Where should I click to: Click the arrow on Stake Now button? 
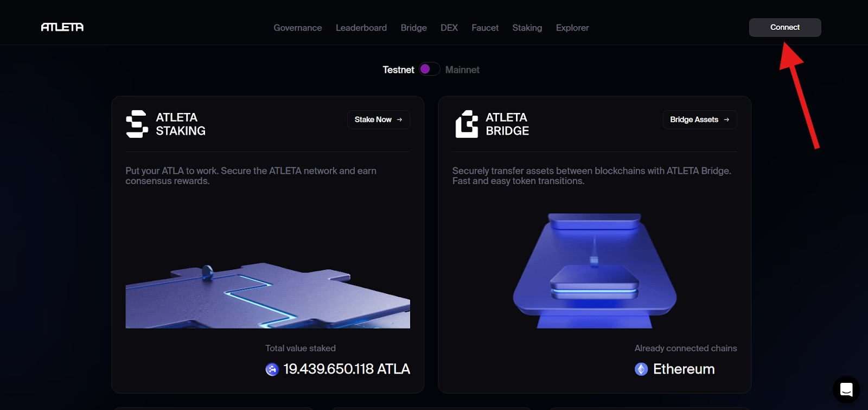pyautogui.click(x=399, y=119)
